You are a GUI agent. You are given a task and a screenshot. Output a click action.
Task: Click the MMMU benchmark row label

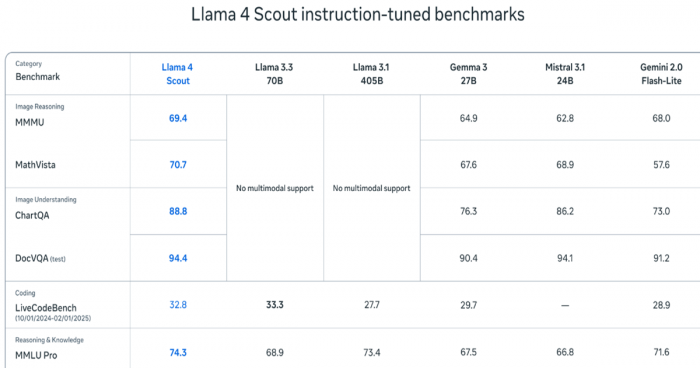(x=29, y=122)
